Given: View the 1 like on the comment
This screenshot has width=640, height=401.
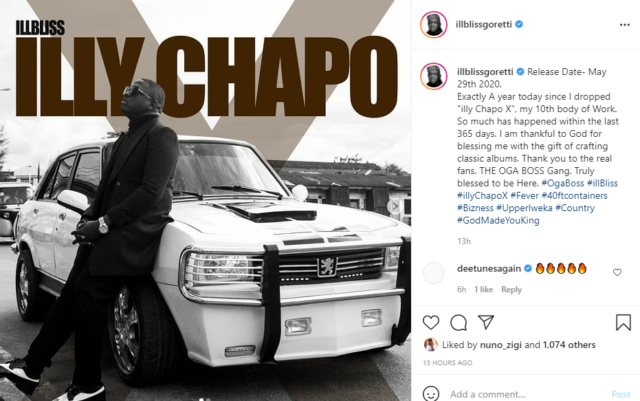Looking at the screenshot, I should [x=483, y=290].
